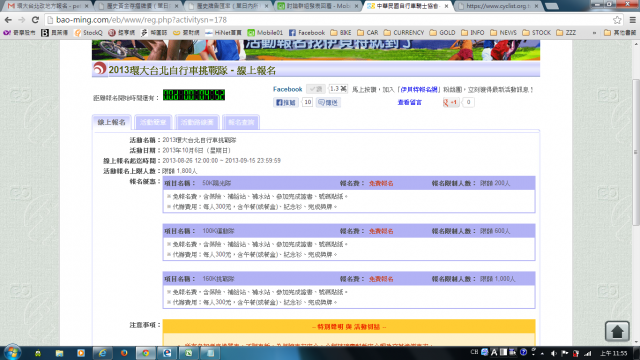Click the back-to-top house arrow button

[617, 331]
